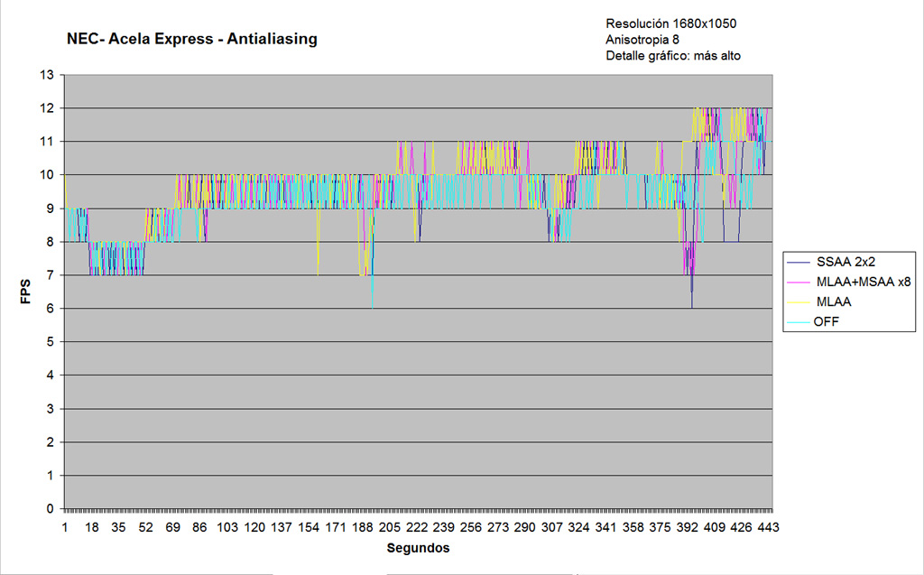Click the X-axis tick label 443
Image resolution: width=924 pixels, height=575 pixels.
tap(769, 526)
